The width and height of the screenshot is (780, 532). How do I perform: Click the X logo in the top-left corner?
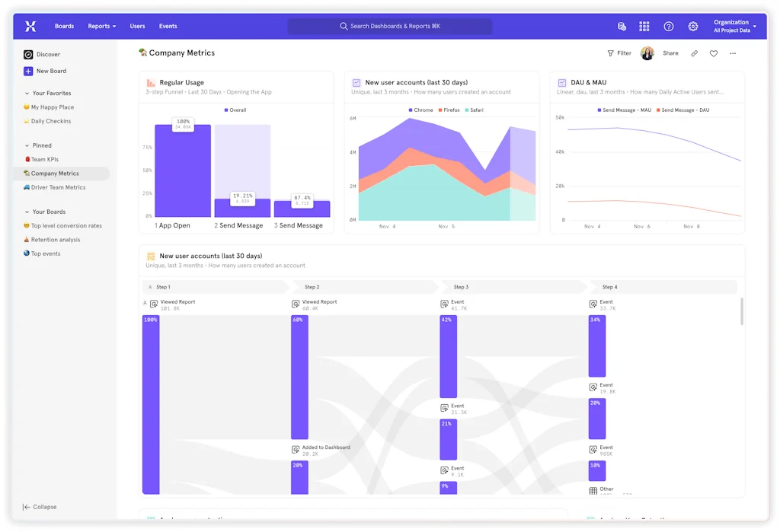pos(30,26)
